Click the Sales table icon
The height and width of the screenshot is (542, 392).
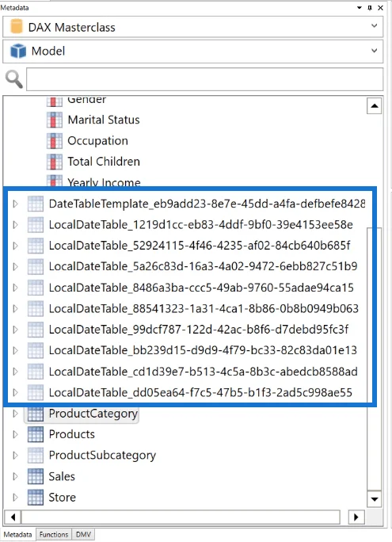(x=36, y=476)
